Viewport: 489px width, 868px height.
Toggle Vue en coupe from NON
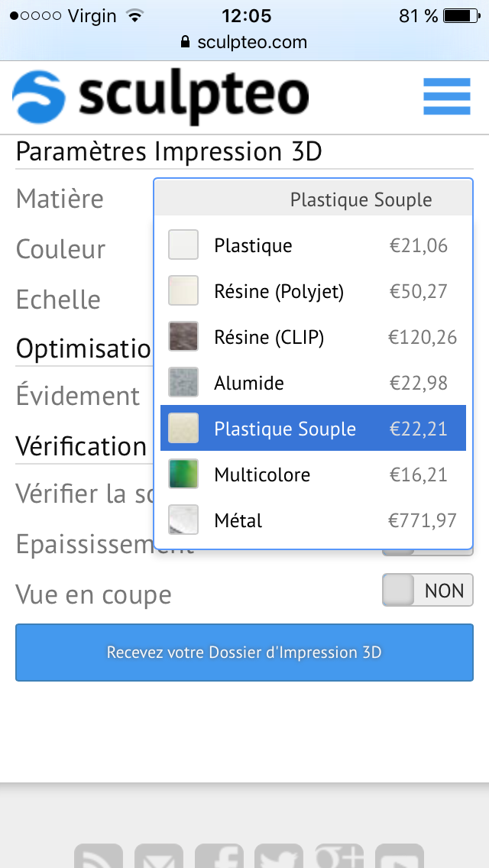pyautogui.click(x=428, y=590)
